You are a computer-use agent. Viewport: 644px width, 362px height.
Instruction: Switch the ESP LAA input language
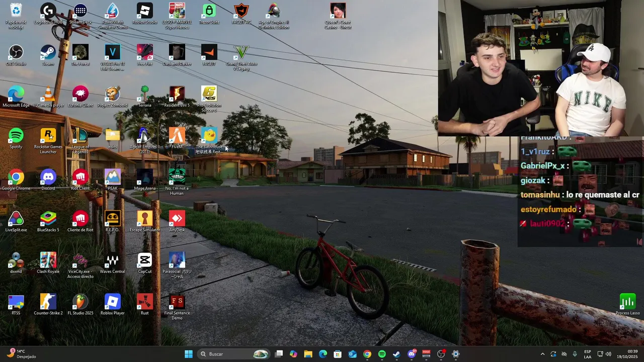pos(588,354)
